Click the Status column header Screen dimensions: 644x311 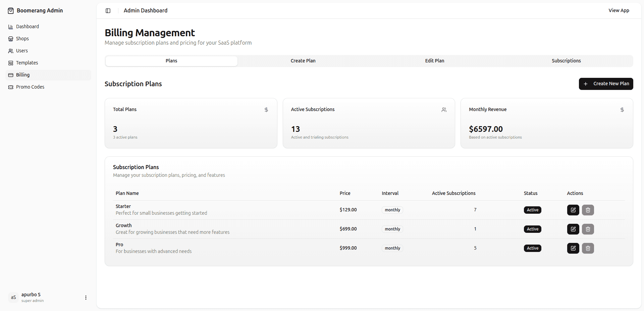[x=531, y=194]
